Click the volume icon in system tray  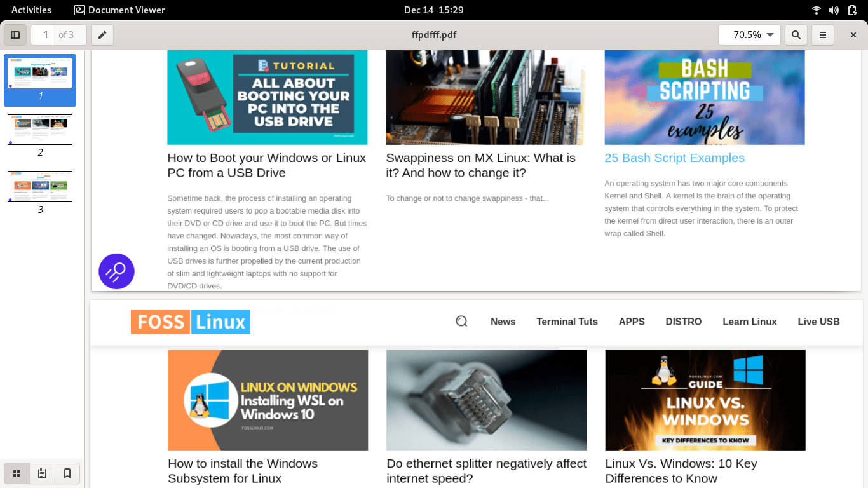pyautogui.click(x=834, y=10)
